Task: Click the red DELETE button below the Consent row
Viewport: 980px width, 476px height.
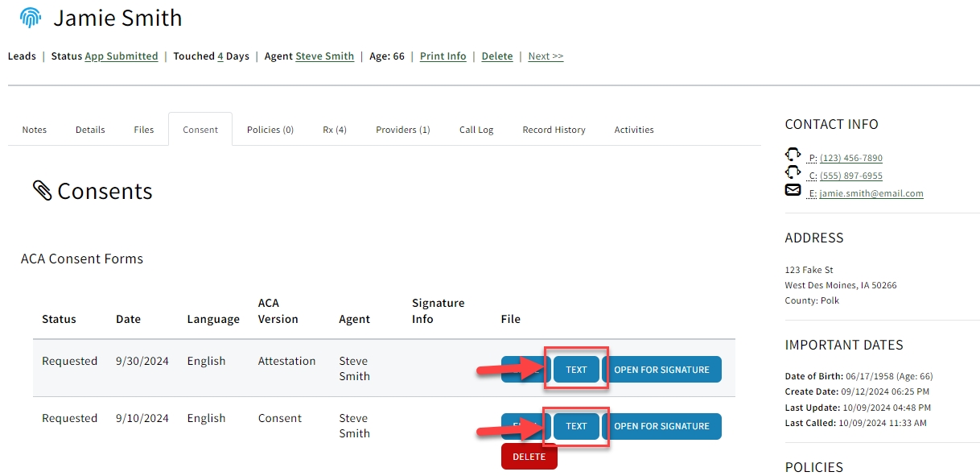Action: tap(529, 456)
